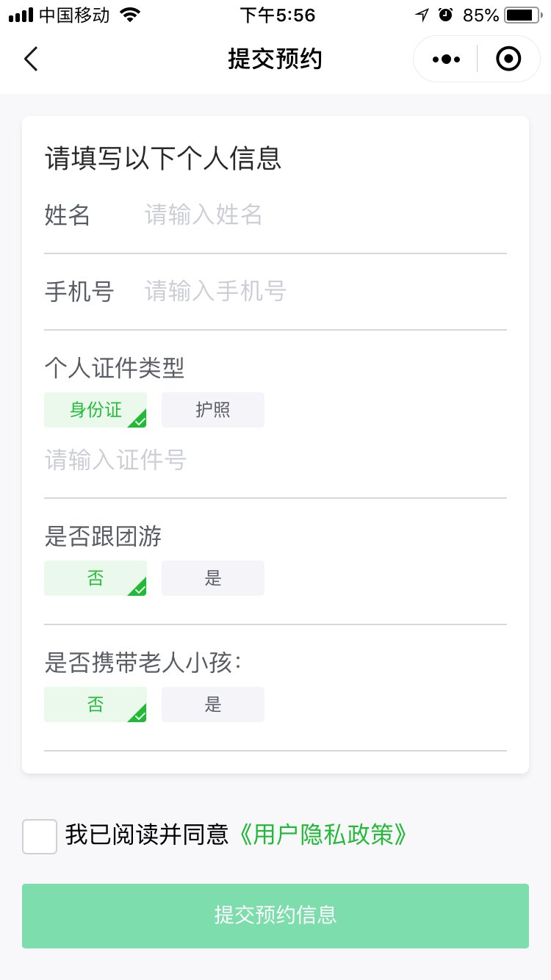Focus the 请输入手机号 phone field
Image resolution: width=551 pixels, height=980 pixels.
[323, 292]
